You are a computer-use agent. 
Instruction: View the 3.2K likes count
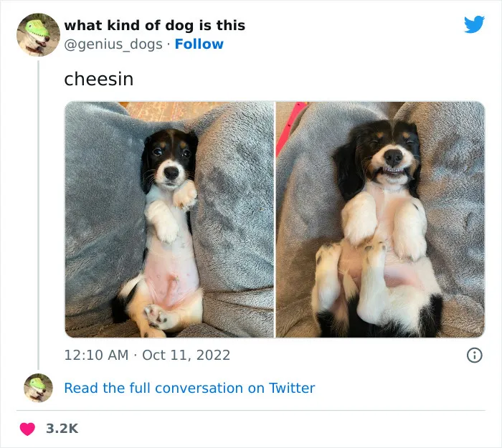pyautogui.click(x=62, y=429)
